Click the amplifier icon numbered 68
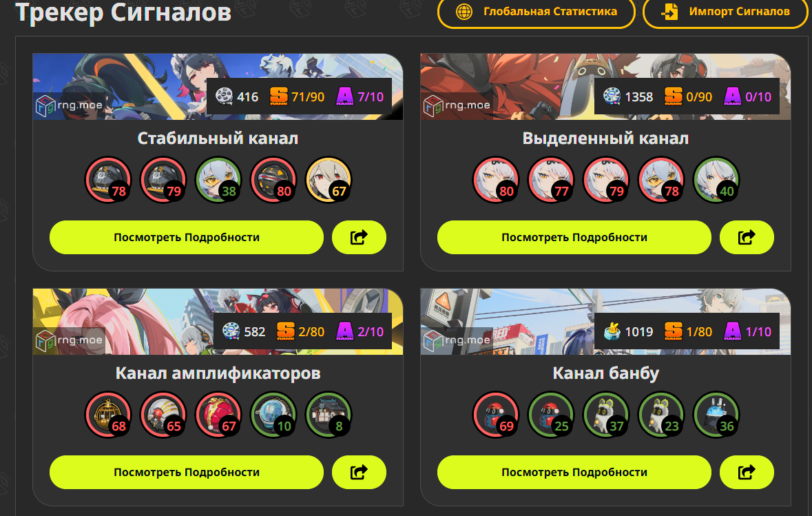The image size is (812, 516). tap(108, 415)
